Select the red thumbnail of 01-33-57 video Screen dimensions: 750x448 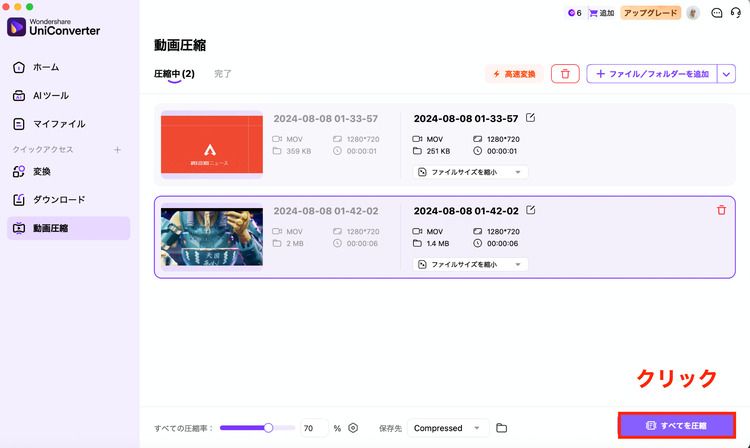click(x=212, y=144)
